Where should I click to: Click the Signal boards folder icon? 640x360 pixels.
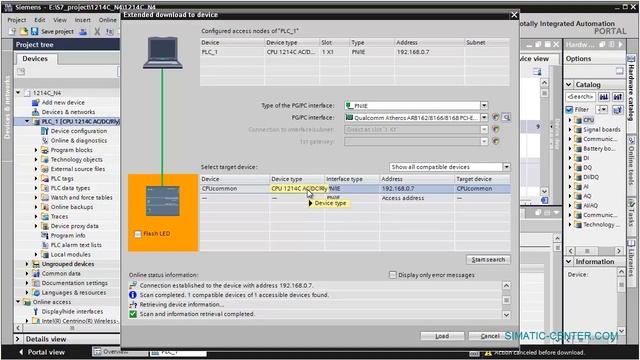(578, 129)
